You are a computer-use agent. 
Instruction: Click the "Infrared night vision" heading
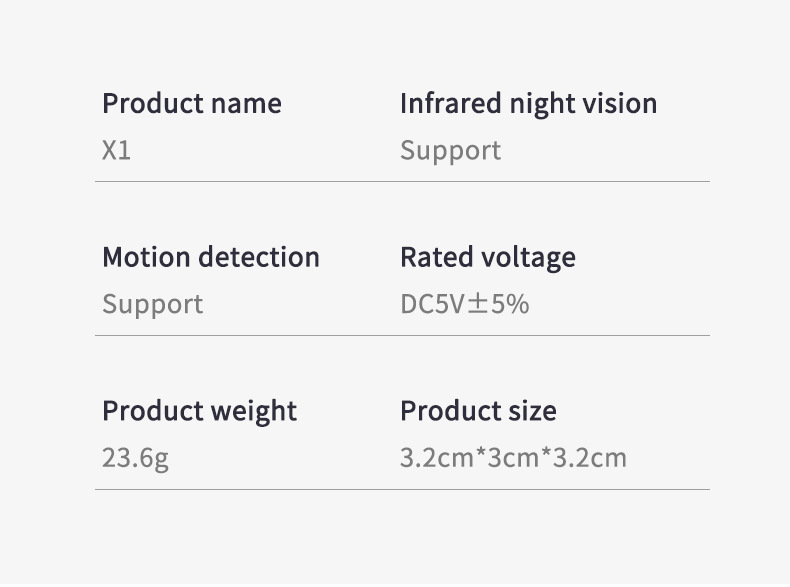528,104
